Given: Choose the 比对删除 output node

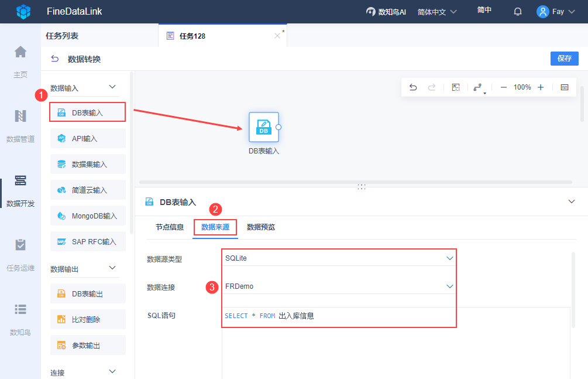Looking at the screenshot, I should [x=87, y=319].
